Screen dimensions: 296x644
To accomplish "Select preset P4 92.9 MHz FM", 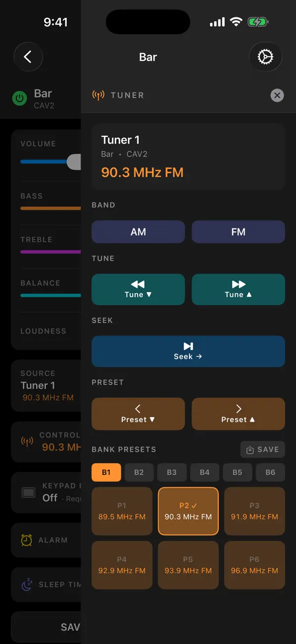I will (122, 565).
